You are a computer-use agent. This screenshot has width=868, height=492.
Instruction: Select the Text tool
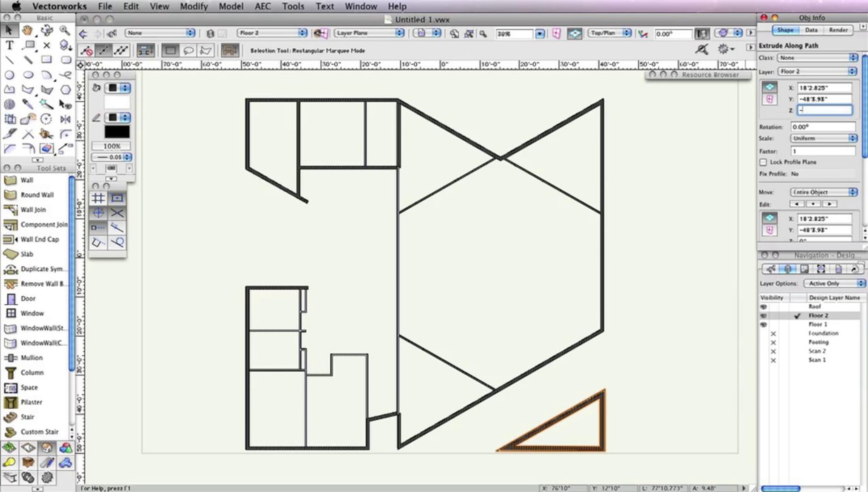pos(10,46)
